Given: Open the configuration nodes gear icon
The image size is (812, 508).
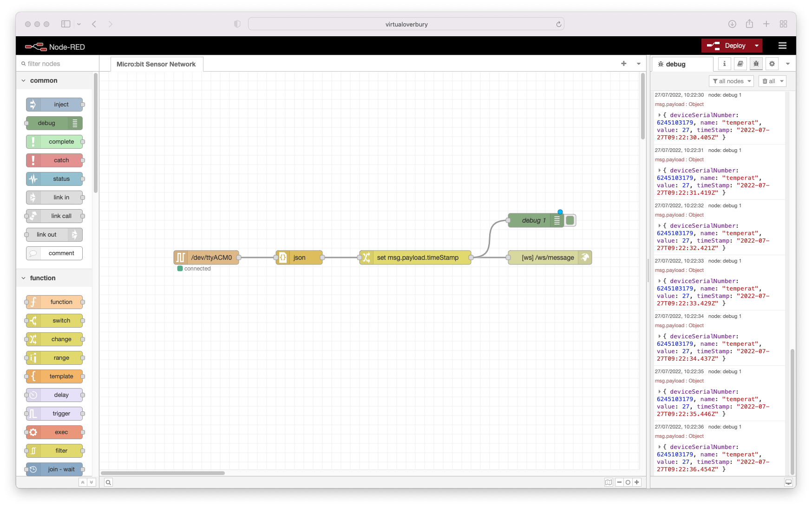Looking at the screenshot, I should point(772,64).
